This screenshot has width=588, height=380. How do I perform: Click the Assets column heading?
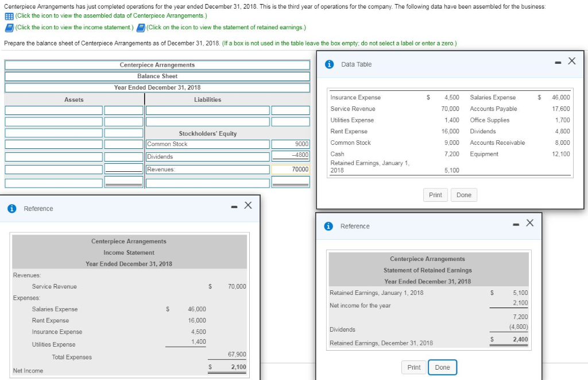click(x=74, y=99)
